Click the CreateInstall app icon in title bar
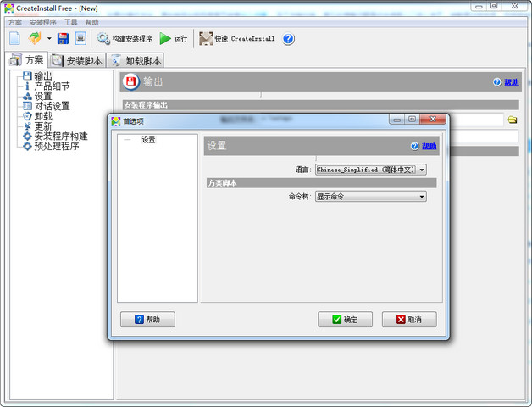The height and width of the screenshot is (407, 532). (x=9, y=8)
